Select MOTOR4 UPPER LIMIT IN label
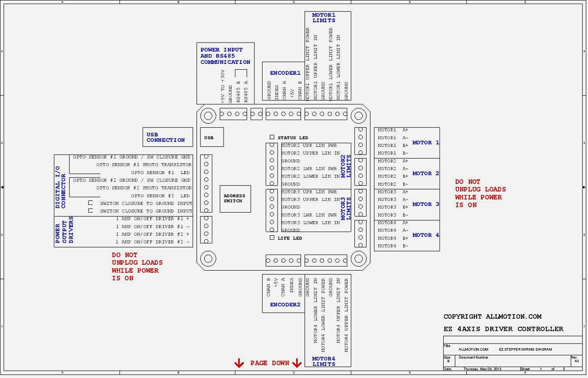Screen dimensions: 588x378 coord(339,311)
